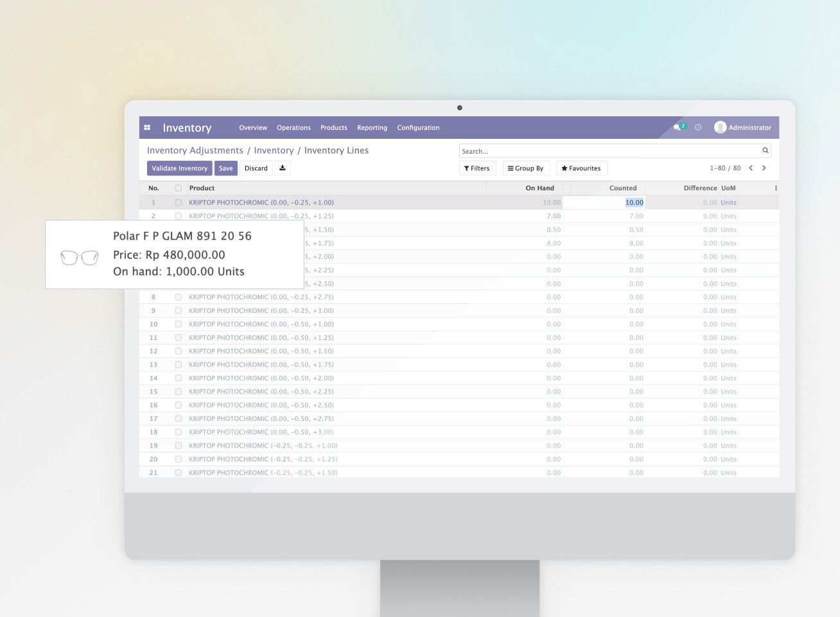Click On hand: 1,000.00 Units text

(x=179, y=271)
